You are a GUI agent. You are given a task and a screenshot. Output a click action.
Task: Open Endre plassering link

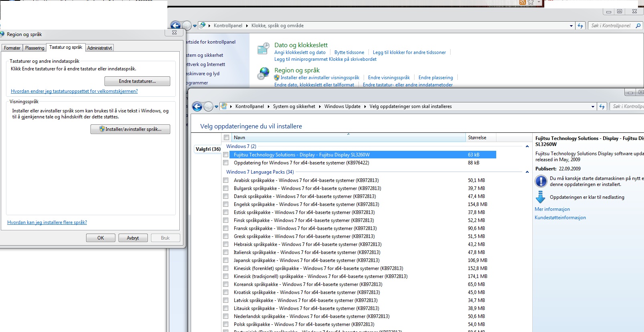[x=436, y=78]
